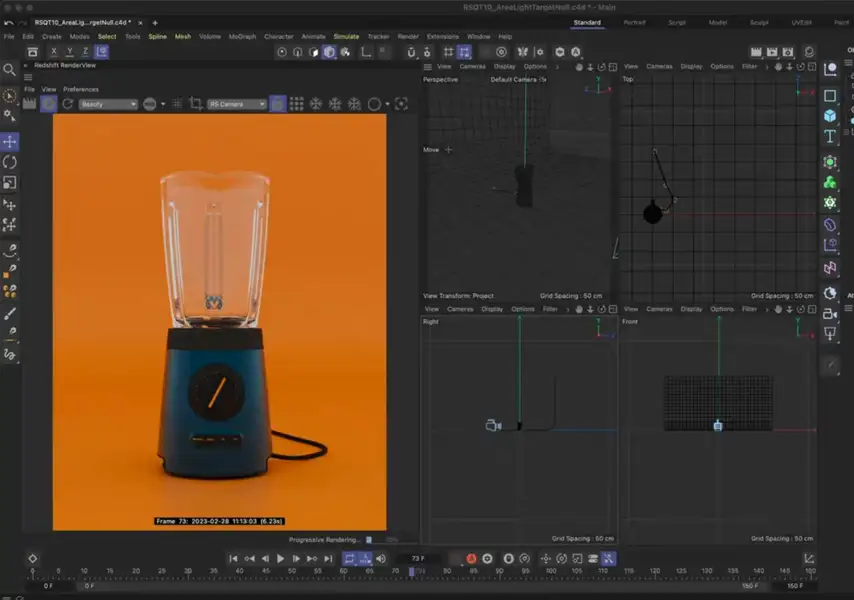
Task: Toggle Z axis lock
Action: click(x=85, y=52)
